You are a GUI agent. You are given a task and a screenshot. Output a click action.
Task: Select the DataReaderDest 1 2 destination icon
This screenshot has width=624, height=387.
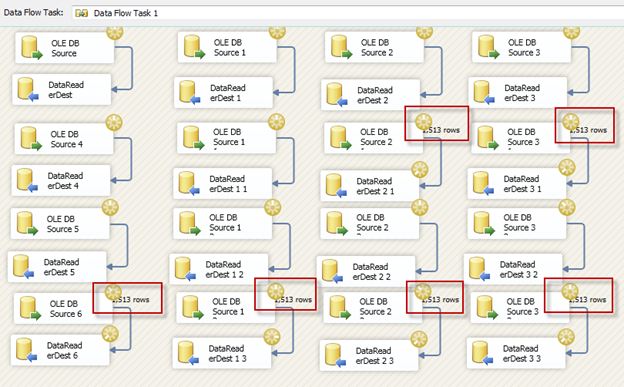[185, 269]
